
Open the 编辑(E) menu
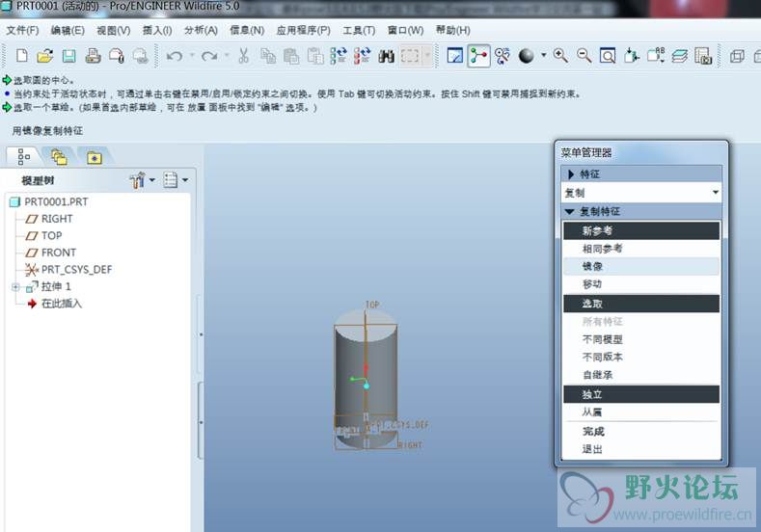point(68,31)
